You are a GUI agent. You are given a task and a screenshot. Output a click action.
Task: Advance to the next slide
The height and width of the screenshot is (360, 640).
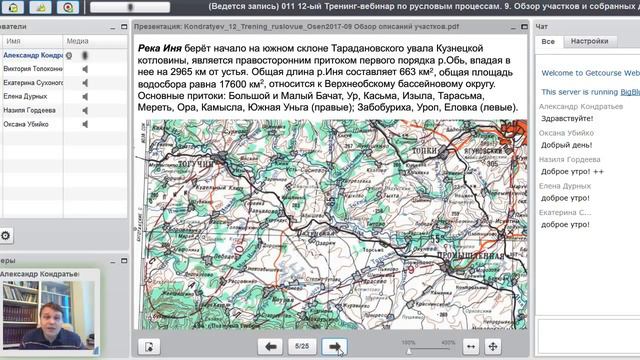[334, 347]
